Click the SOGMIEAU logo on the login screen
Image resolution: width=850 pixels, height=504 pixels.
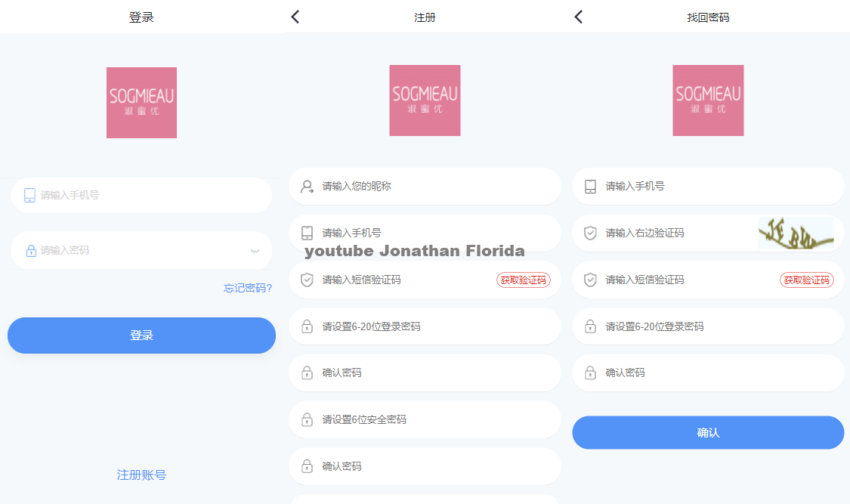[x=141, y=103]
